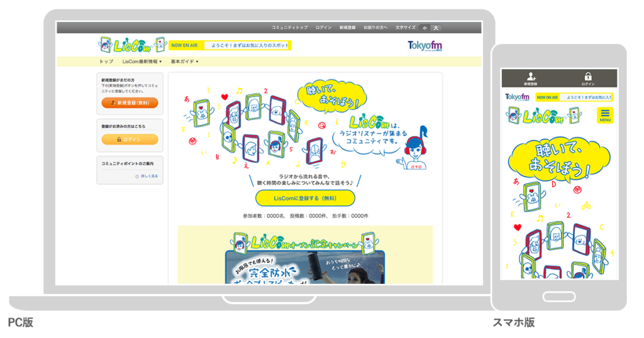The width and height of the screenshot is (644, 338).
Task: Open お困りの方へ help link
Action: (375, 28)
